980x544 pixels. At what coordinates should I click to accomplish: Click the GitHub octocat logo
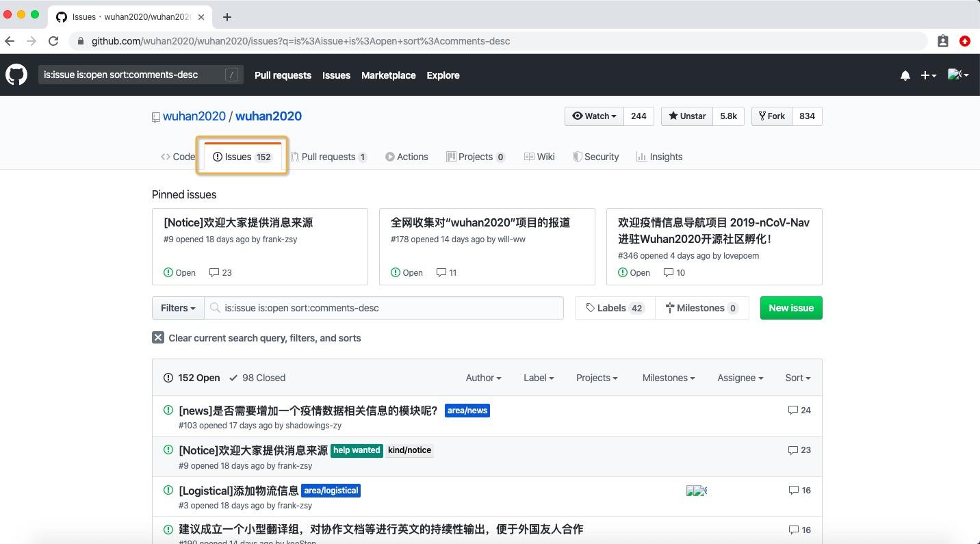point(15,75)
